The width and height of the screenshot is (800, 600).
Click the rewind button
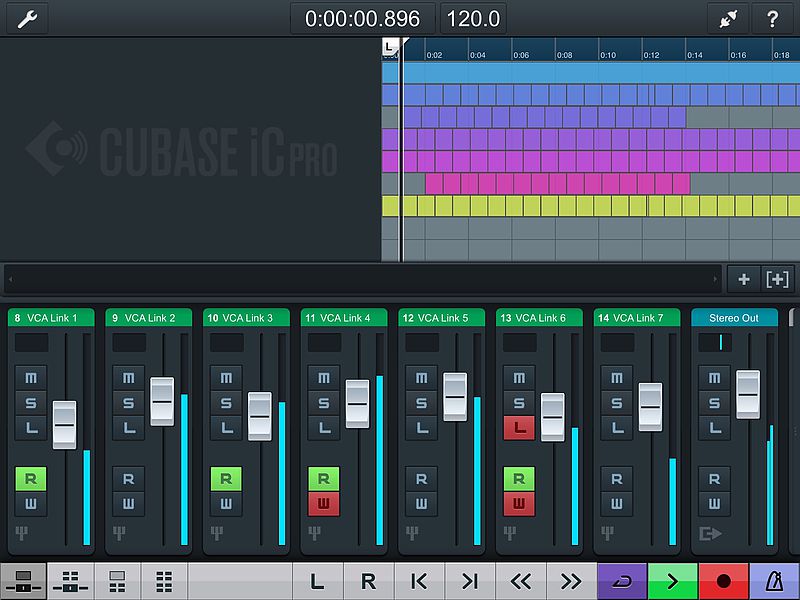coord(520,580)
